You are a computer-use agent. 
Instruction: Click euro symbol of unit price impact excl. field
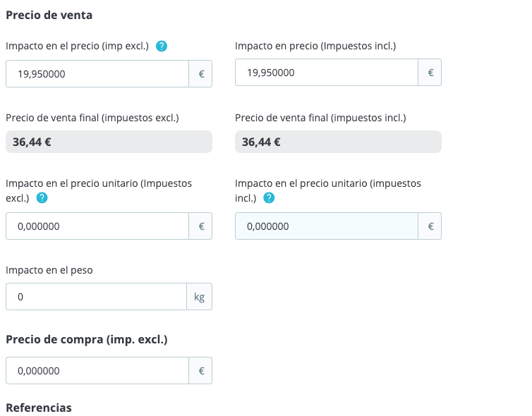pyautogui.click(x=201, y=226)
